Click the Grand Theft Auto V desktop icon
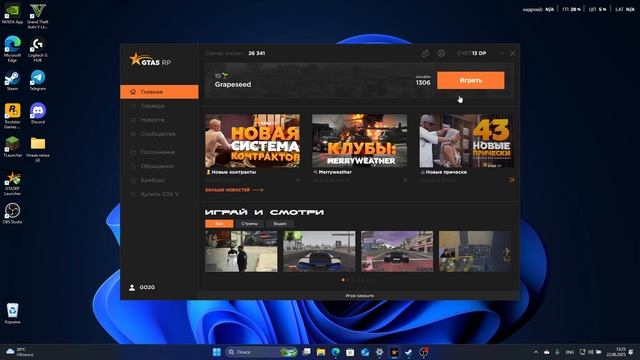The width and height of the screenshot is (640, 360). (38, 16)
